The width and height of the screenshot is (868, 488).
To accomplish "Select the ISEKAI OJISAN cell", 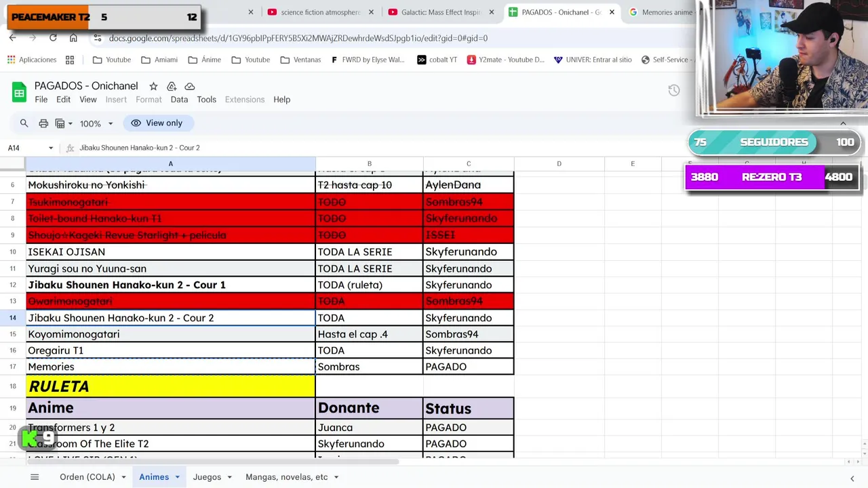I will (x=170, y=252).
